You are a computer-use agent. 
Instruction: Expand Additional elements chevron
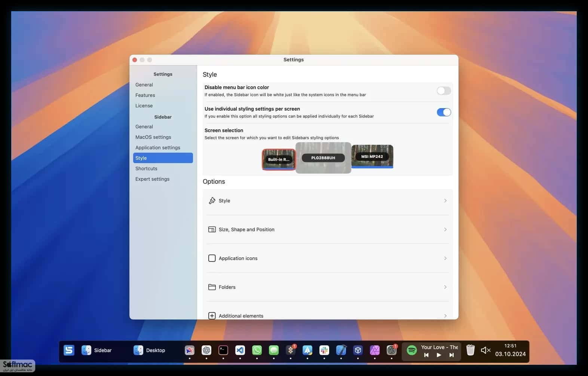[x=445, y=316]
